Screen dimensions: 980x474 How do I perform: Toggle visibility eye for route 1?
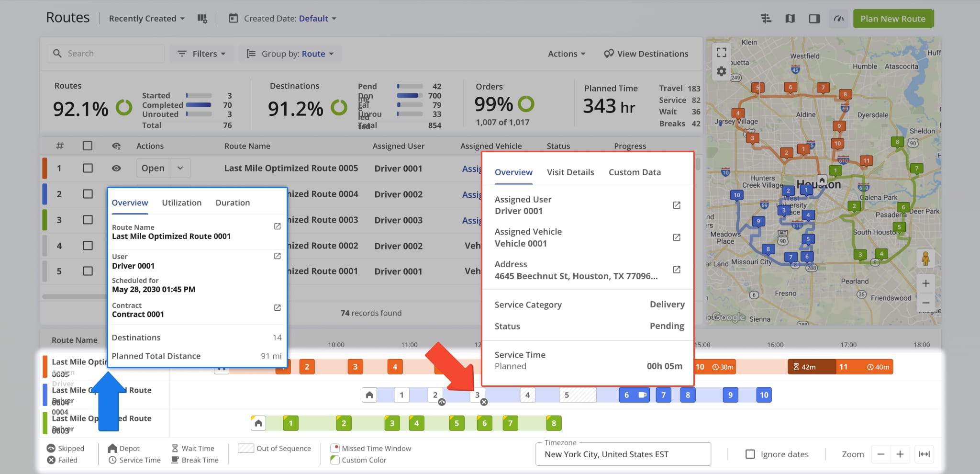116,168
